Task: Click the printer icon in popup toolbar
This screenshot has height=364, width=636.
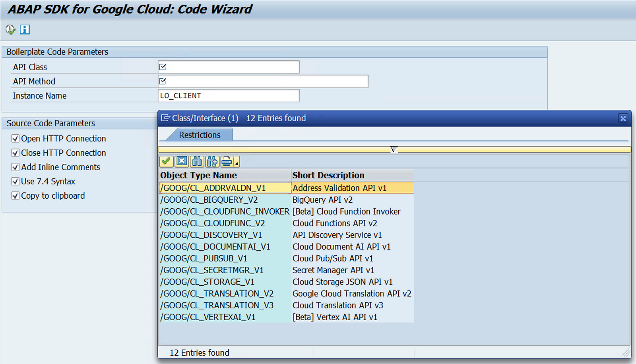Action: [227, 161]
